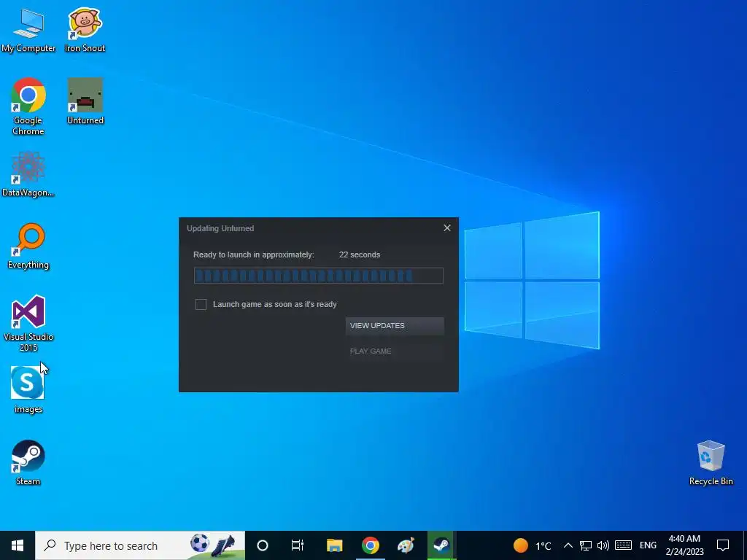
Task: Click the '22 seconds' remaining time text
Action: coord(360,254)
